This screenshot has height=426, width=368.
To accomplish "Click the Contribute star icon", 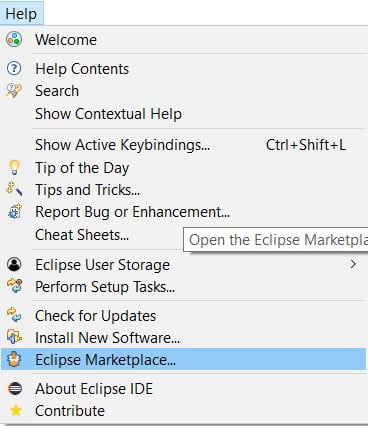I will (x=15, y=410).
